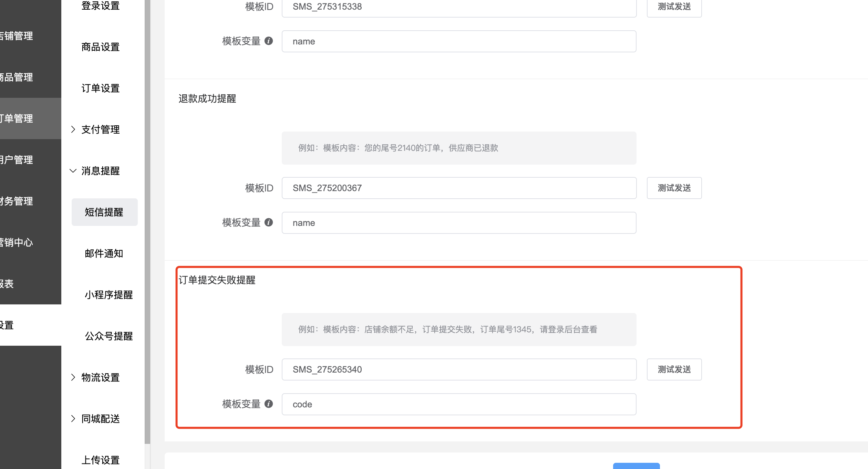Viewport: 868px width, 469px height.
Task: Click info icon next to top 模板变量 label
Action: pyautogui.click(x=269, y=41)
